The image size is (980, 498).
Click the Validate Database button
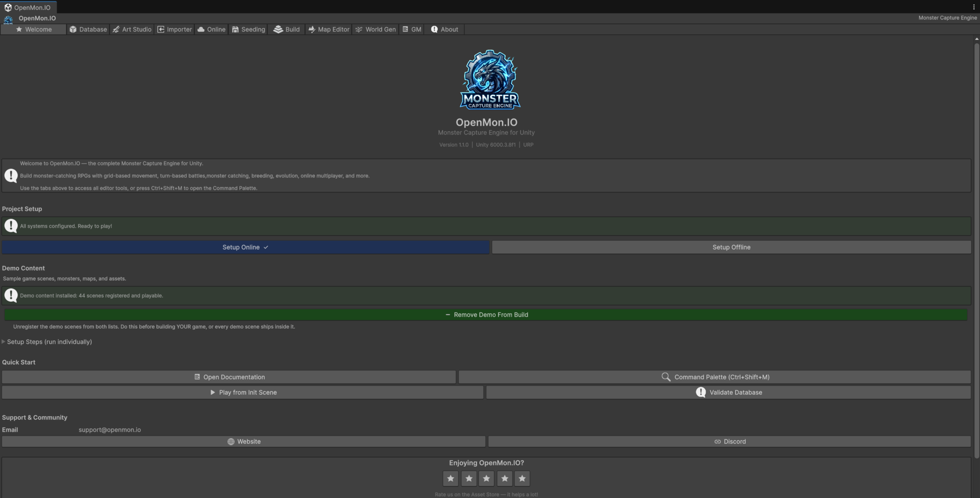pyautogui.click(x=728, y=393)
